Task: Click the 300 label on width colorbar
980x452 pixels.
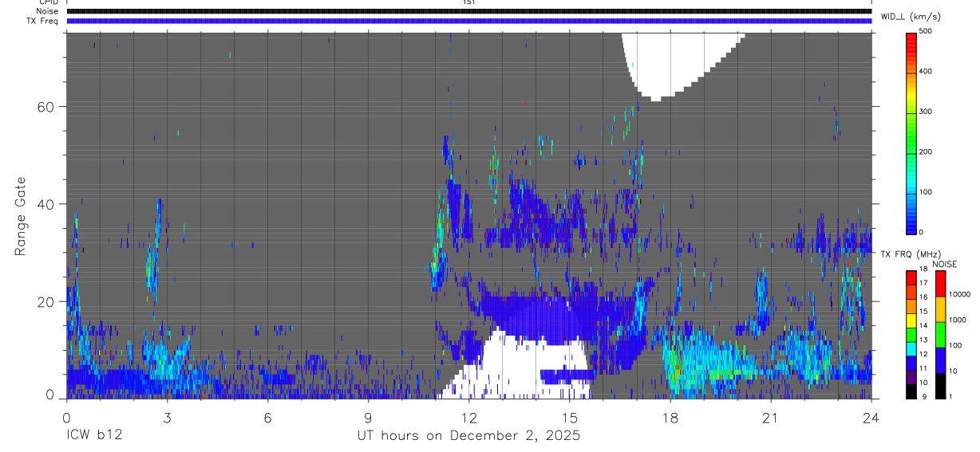Action: tap(926, 112)
